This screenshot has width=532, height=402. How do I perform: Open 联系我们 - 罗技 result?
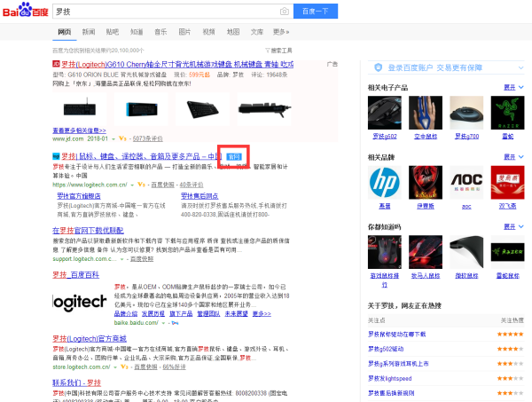pyautogui.click(x=76, y=382)
